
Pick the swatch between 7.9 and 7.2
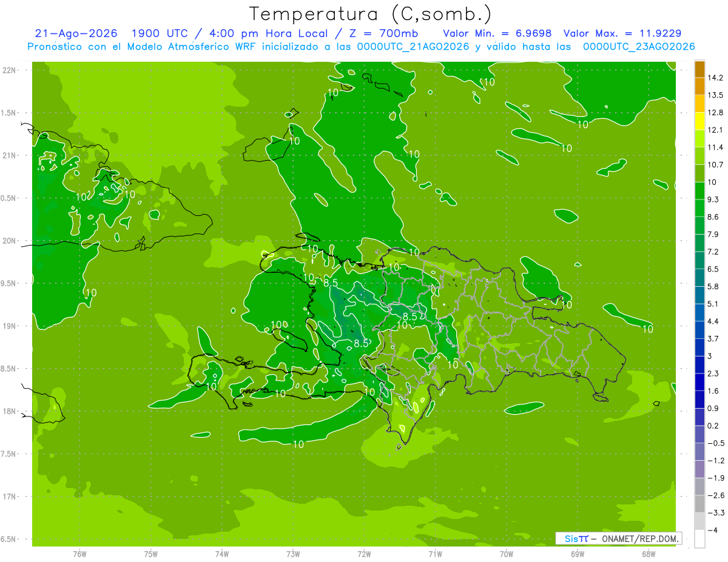pos(699,243)
